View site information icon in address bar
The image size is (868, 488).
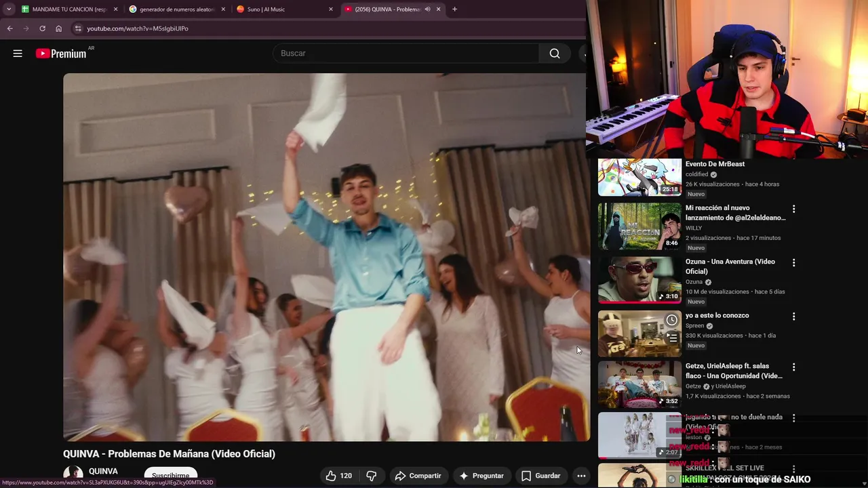tap(78, 28)
